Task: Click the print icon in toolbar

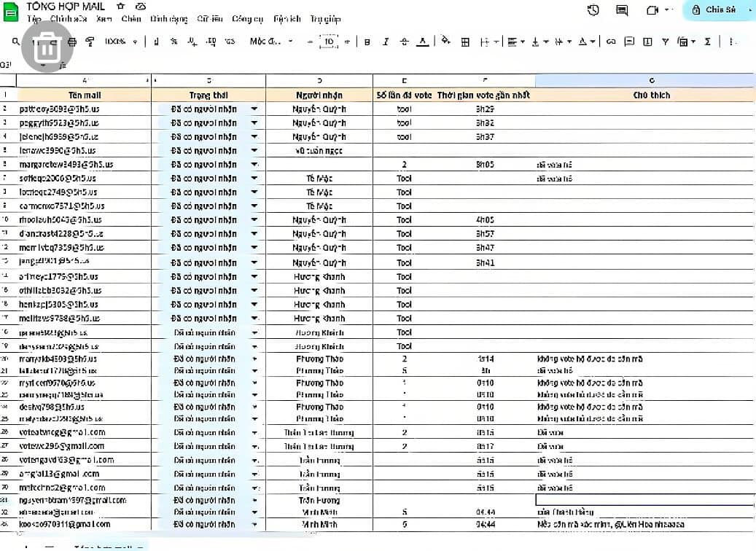Action: 71,42
